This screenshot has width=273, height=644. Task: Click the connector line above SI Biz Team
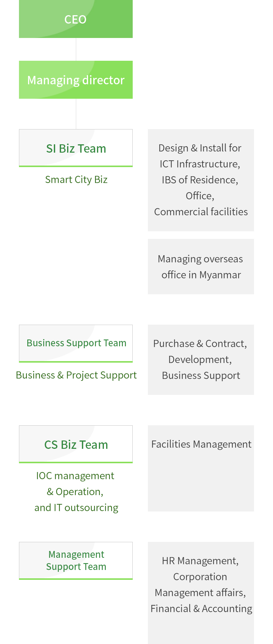(x=76, y=114)
